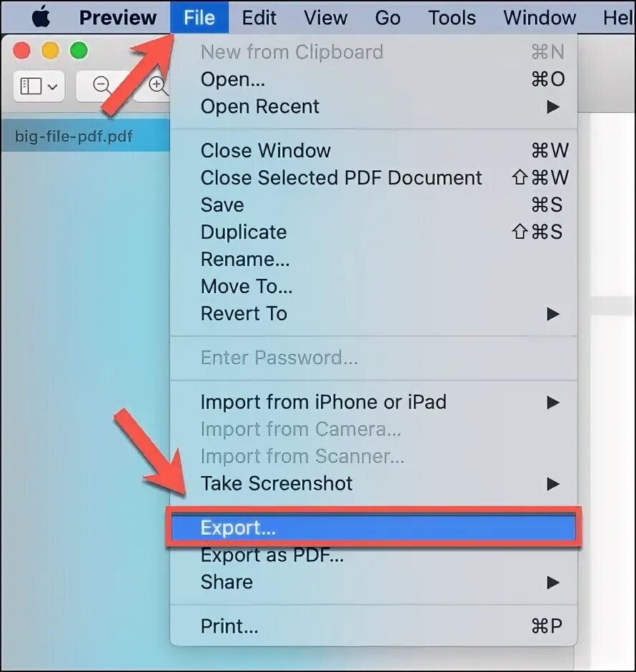Click the green full screen button

coord(79,51)
